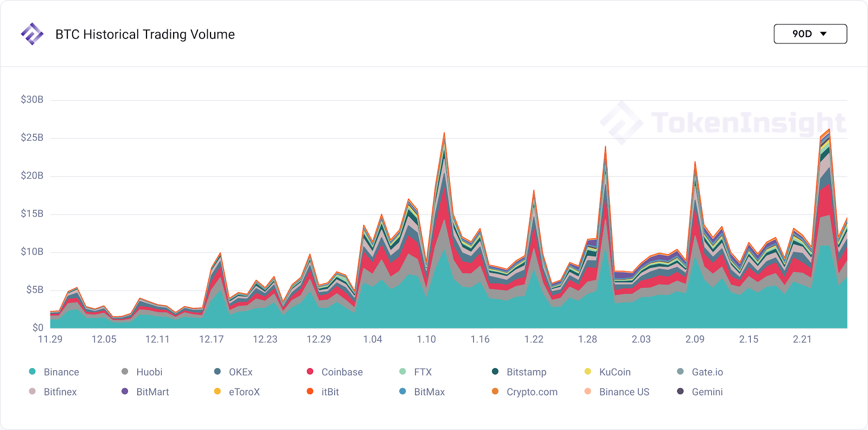Toggle the KuCoin legend entry

pos(608,372)
